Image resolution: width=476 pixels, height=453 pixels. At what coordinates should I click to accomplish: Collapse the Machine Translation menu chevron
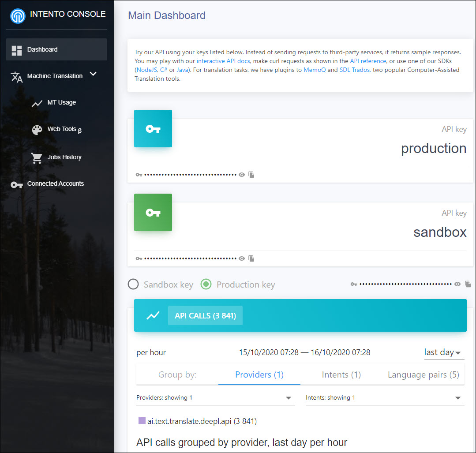point(93,74)
